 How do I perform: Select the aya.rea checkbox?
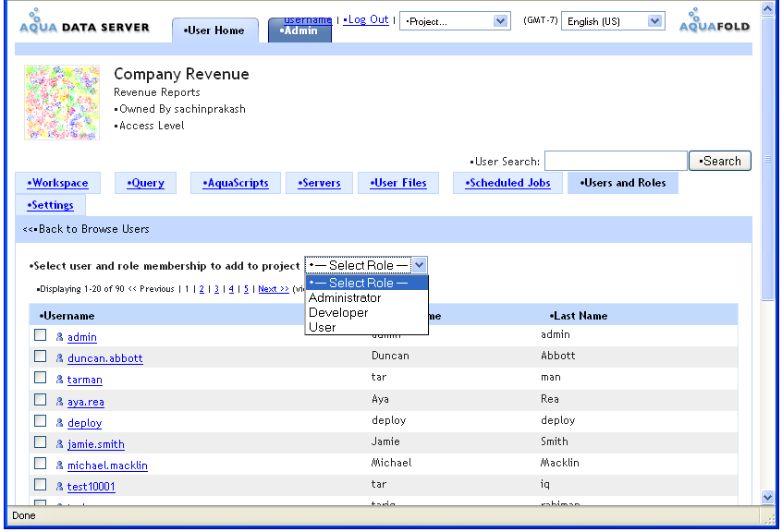coord(40,400)
